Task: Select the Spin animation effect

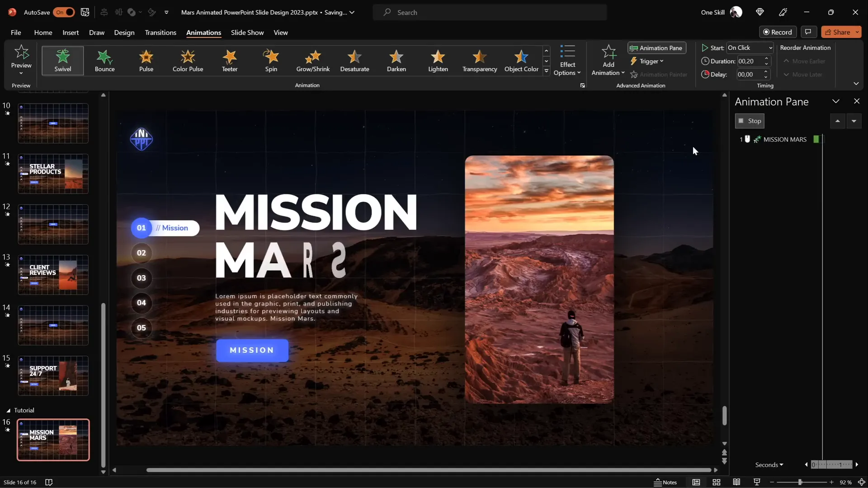Action: click(x=271, y=61)
